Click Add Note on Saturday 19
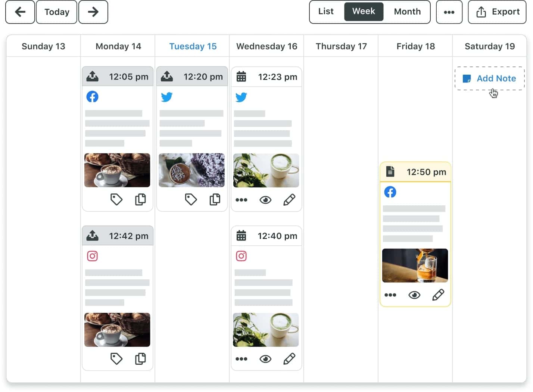The width and height of the screenshot is (533, 392). 489,78
